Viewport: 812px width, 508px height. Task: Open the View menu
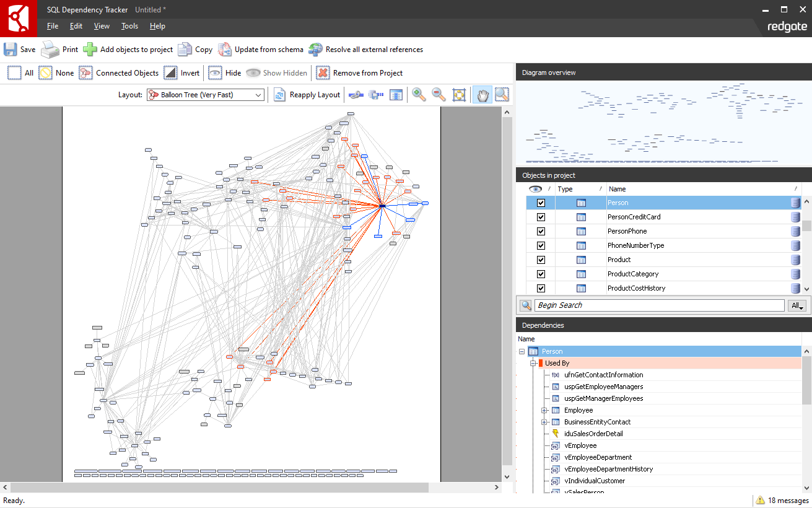coord(102,26)
